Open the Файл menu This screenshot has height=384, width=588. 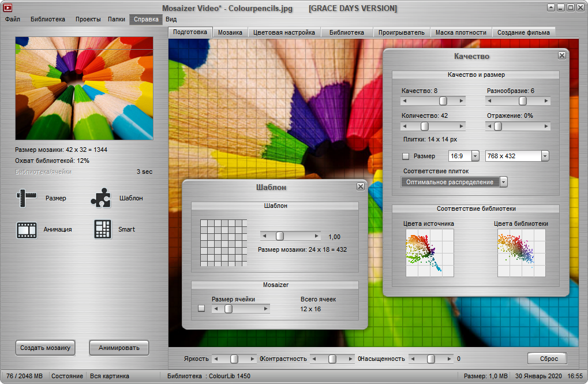[13, 19]
